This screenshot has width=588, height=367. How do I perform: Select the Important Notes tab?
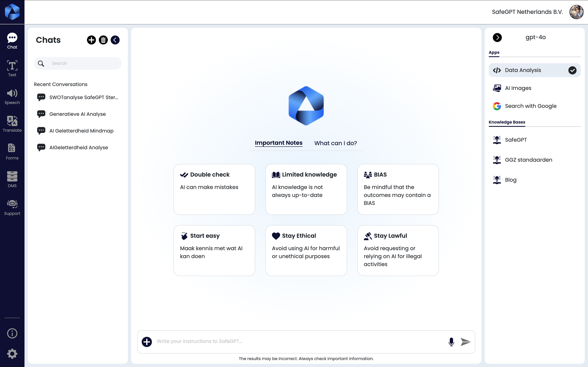[278, 143]
